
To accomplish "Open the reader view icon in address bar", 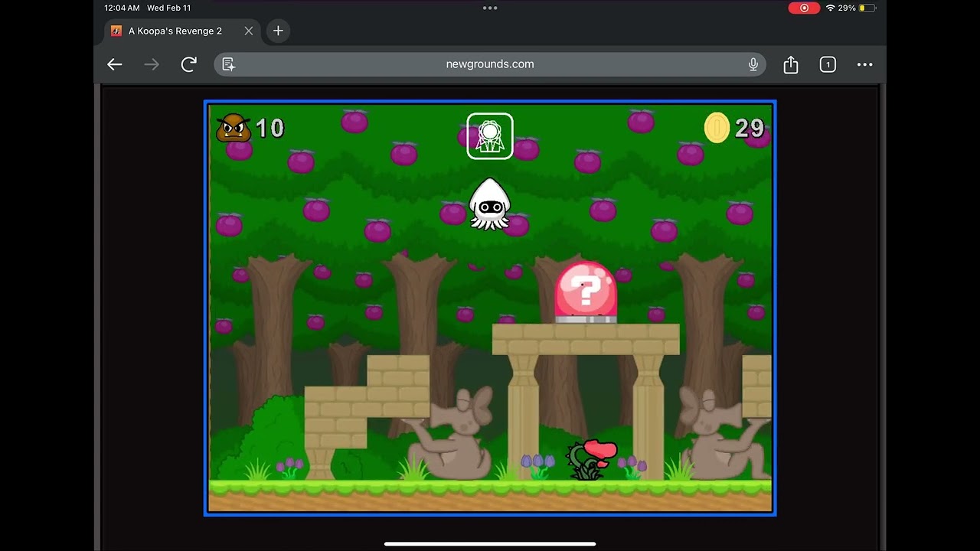I will click(x=228, y=64).
